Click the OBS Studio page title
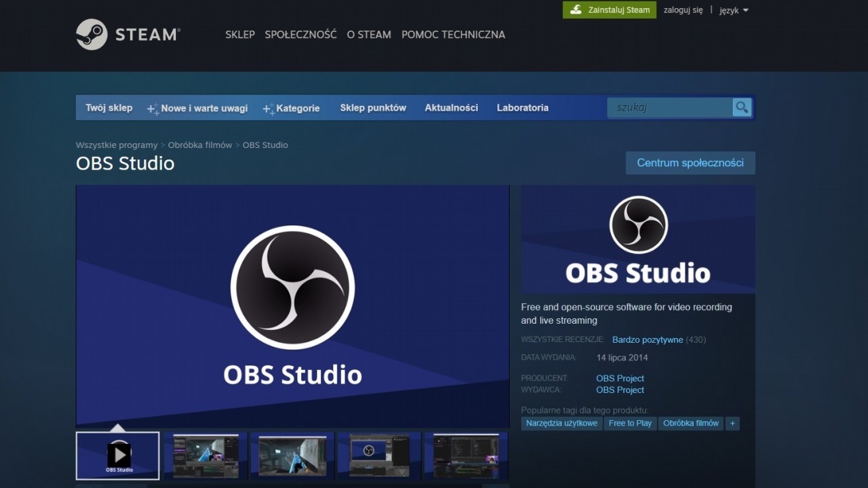Screen dimensions: 868x488 [x=125, y=163]
